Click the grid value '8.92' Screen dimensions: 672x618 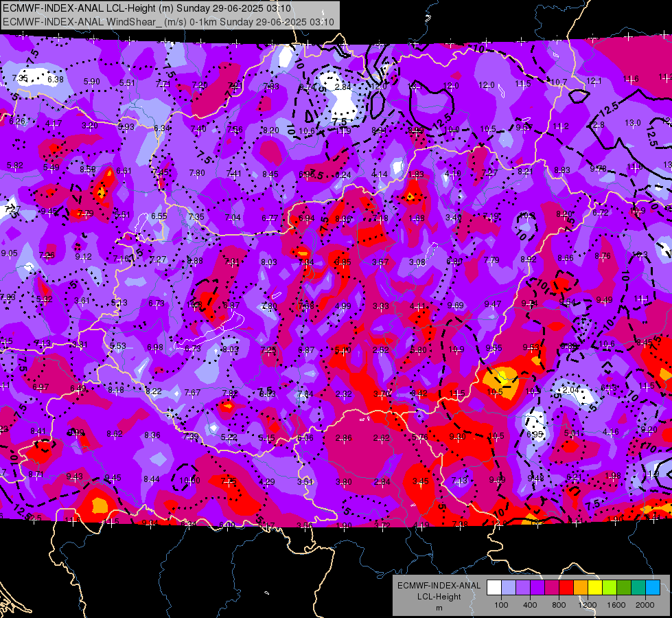(x=529, y=259)
